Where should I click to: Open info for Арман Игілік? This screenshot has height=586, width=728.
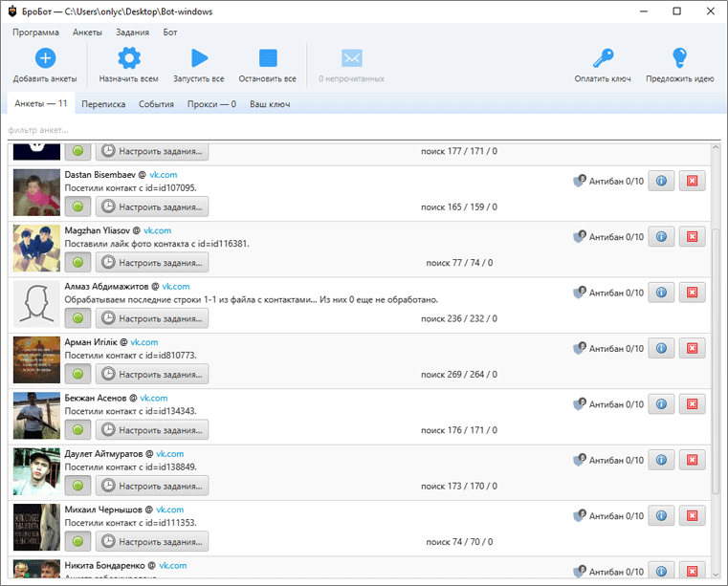click(x=661, y=348)
